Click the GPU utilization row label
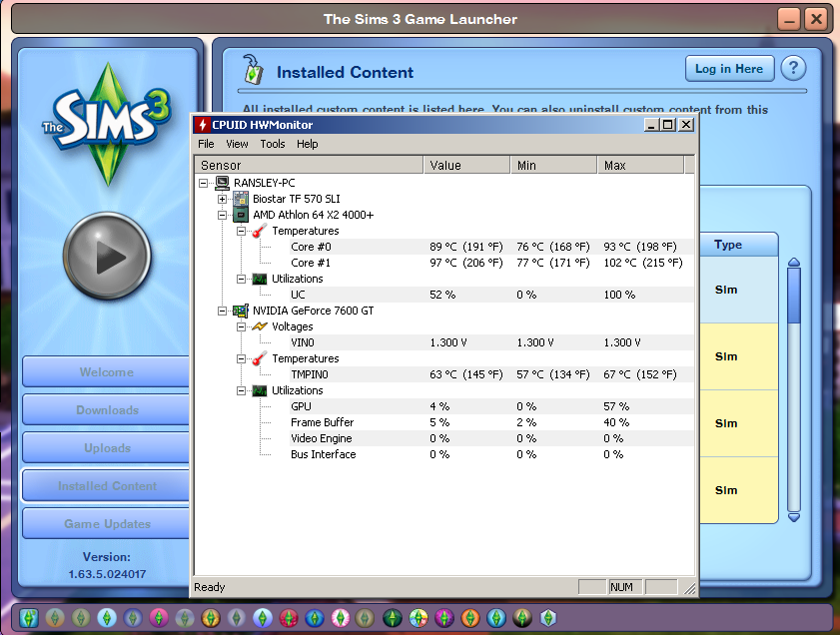 (301, 406)
